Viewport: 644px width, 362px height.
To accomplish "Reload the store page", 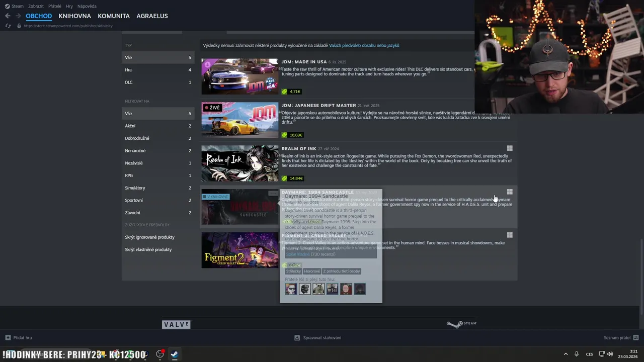I will 8,26.
